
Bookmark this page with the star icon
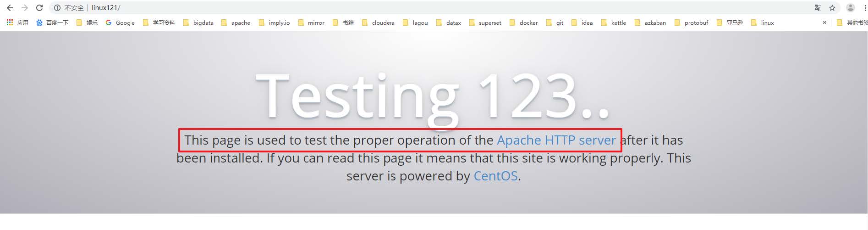[832, 8]
